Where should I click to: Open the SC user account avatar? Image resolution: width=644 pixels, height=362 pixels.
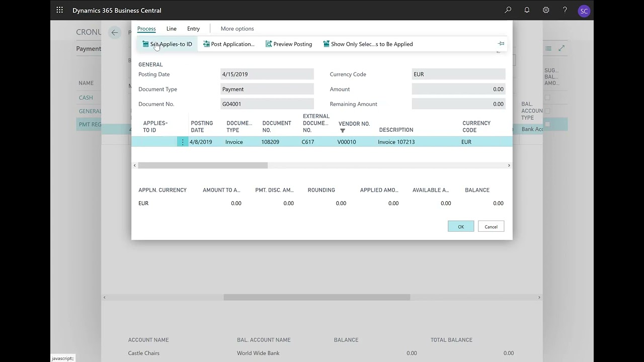click(x=584, y=11)
